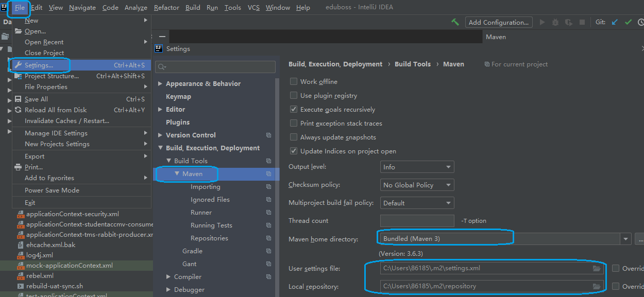
Task: Click the project-level icon beside Runner
Action: [268, 213]
